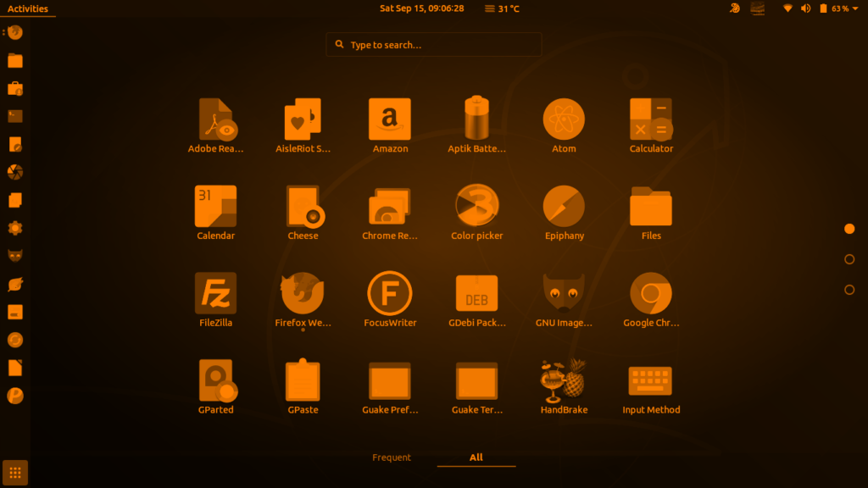868x488 pixels.
Task: Open the Files folder icon in dock
Action: [x=15, y=60]
